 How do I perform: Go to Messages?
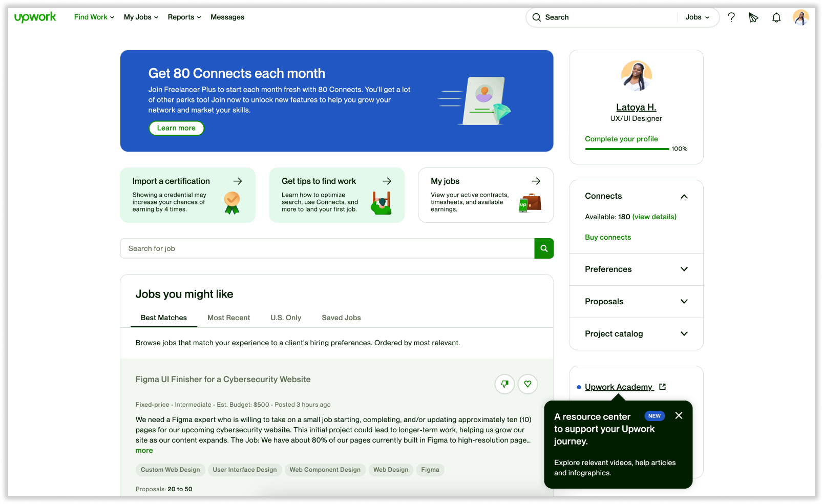pyautogui.click(x=227, y=17)
